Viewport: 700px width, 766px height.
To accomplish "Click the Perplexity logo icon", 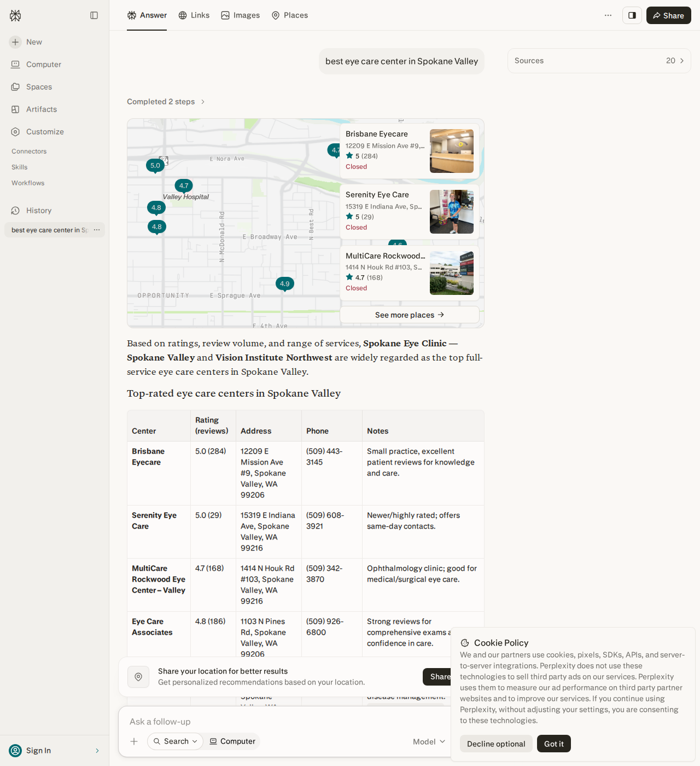I will [15, 15].
